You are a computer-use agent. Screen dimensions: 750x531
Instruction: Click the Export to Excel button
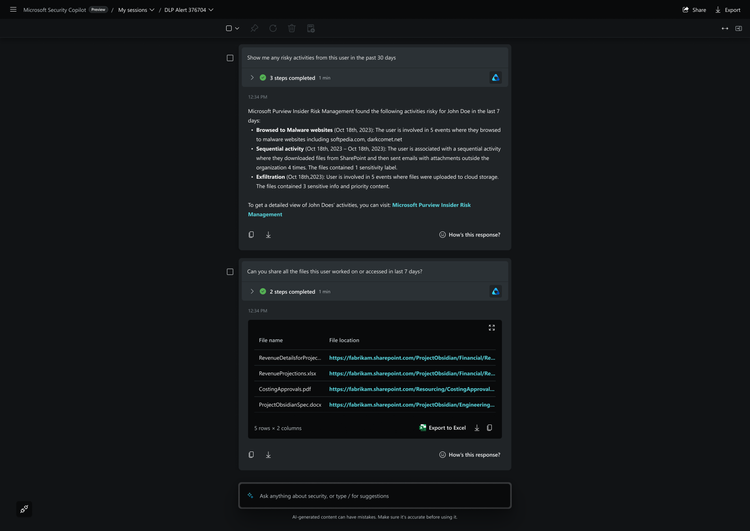pyautogui.click(x=442, y=428)
